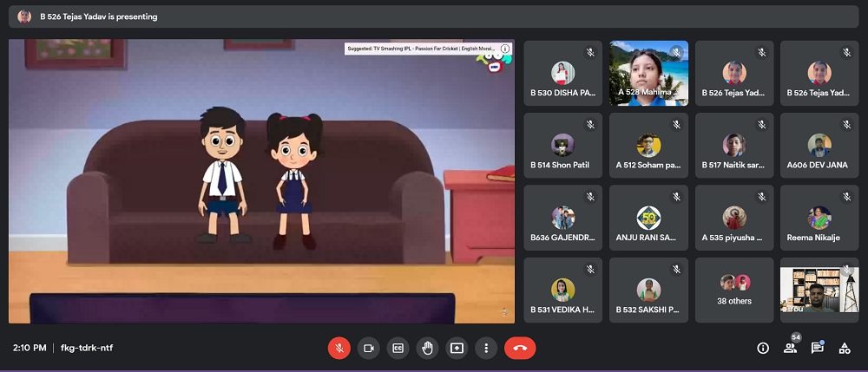The height and width of the screenshot is (372, 868).
Task: Select the A606 DEV JANA participant tile
Action: pyautogui.click(x=819, y=146)
